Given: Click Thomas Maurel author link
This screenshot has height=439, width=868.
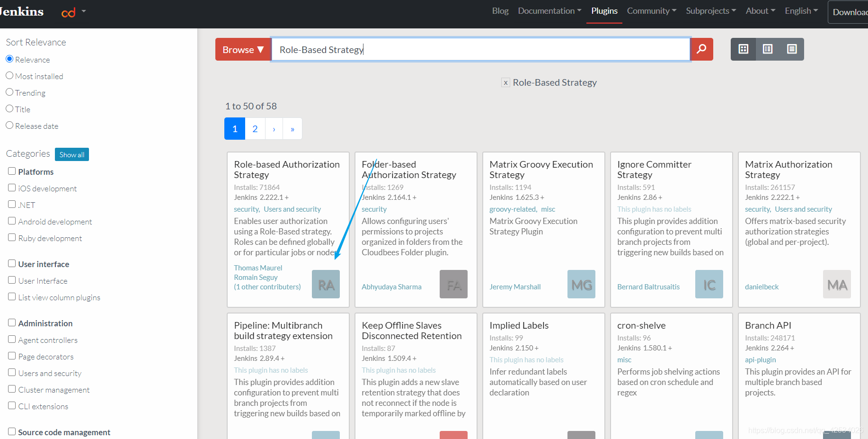Looking at the screenshot, I should point(258,268).
